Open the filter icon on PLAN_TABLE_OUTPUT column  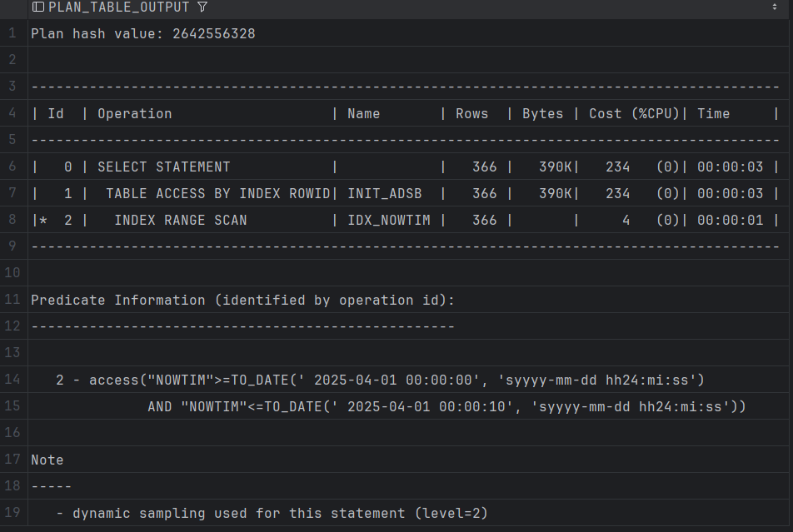(202, 7)
